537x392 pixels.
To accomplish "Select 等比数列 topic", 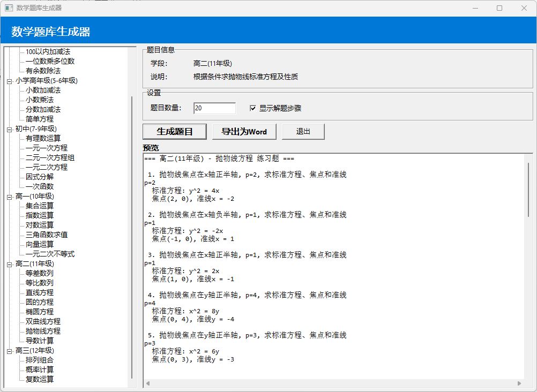I will 40,283.
